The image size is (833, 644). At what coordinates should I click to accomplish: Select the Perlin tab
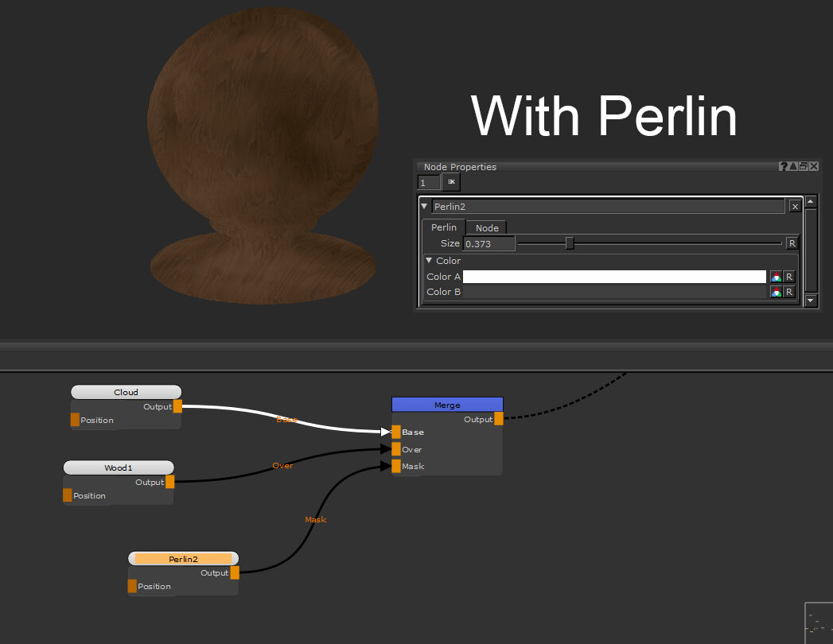443,227
